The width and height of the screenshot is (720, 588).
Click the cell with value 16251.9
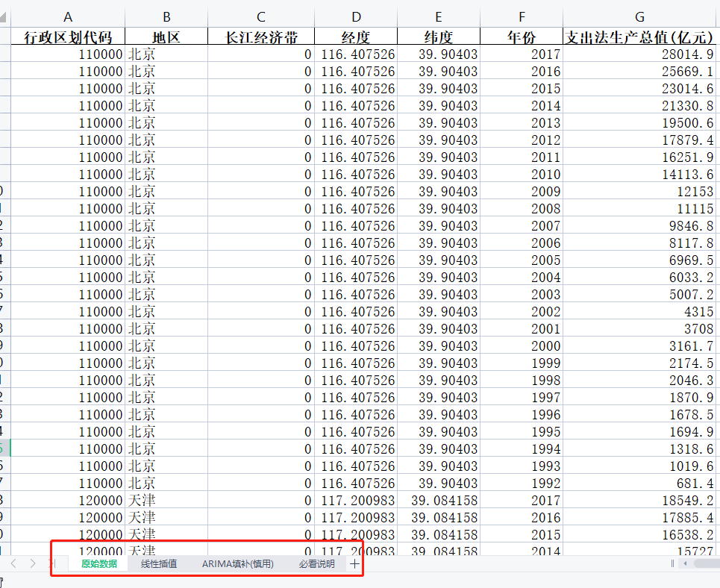[639, 157]
